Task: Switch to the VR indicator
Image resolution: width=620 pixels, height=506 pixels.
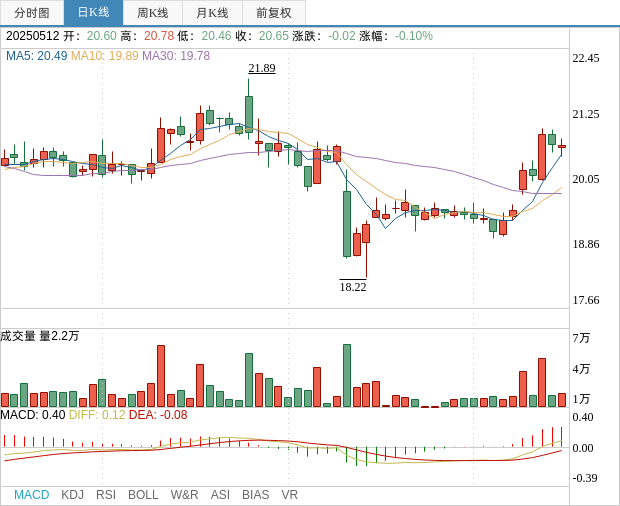Action: 289,495
